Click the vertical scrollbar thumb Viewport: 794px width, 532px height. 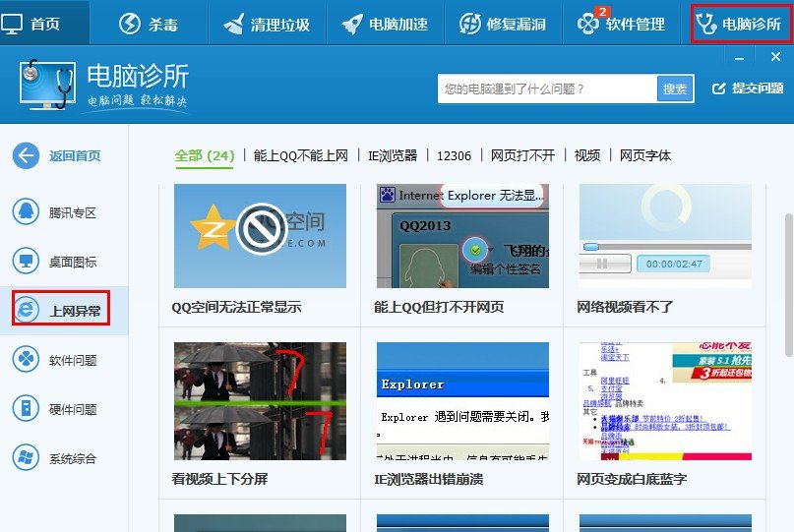pyautogui.click(x=789, y=285)
